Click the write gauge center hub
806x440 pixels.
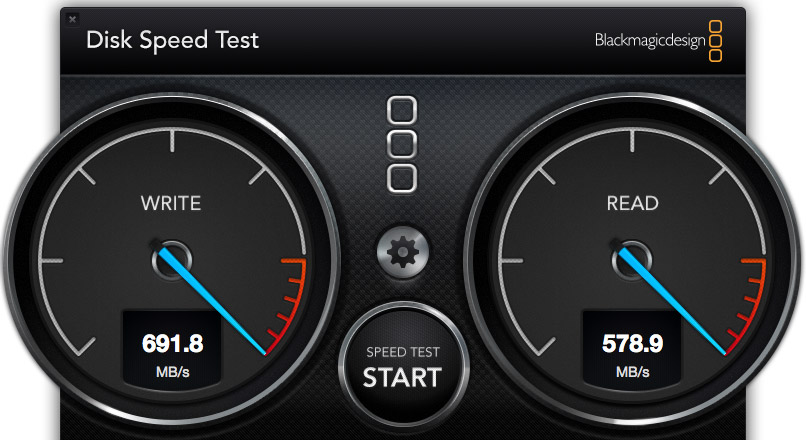pyautogui.click(x=172, y=260)
